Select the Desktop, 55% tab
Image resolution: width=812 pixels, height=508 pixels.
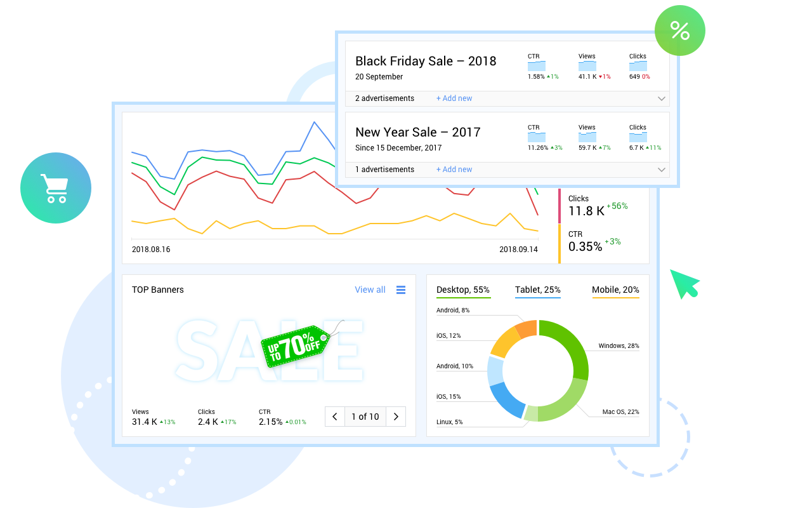click(463, 290)
